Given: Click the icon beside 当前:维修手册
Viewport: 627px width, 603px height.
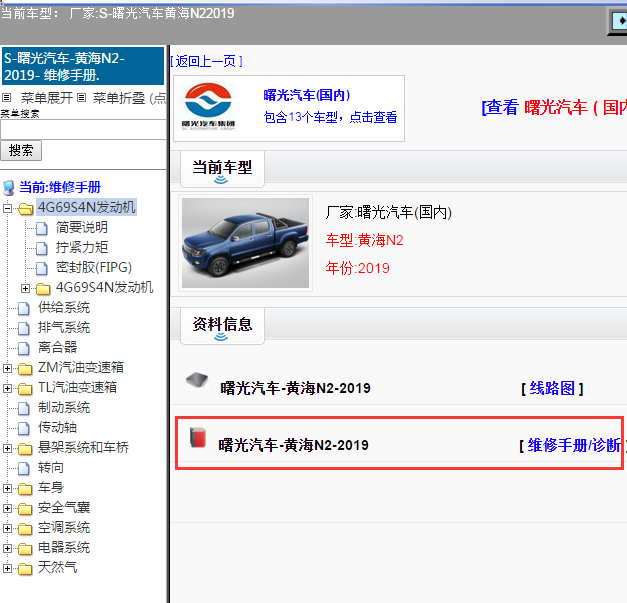Looking at the screenshot, I should pyautogui.click(x=9, y=188).
